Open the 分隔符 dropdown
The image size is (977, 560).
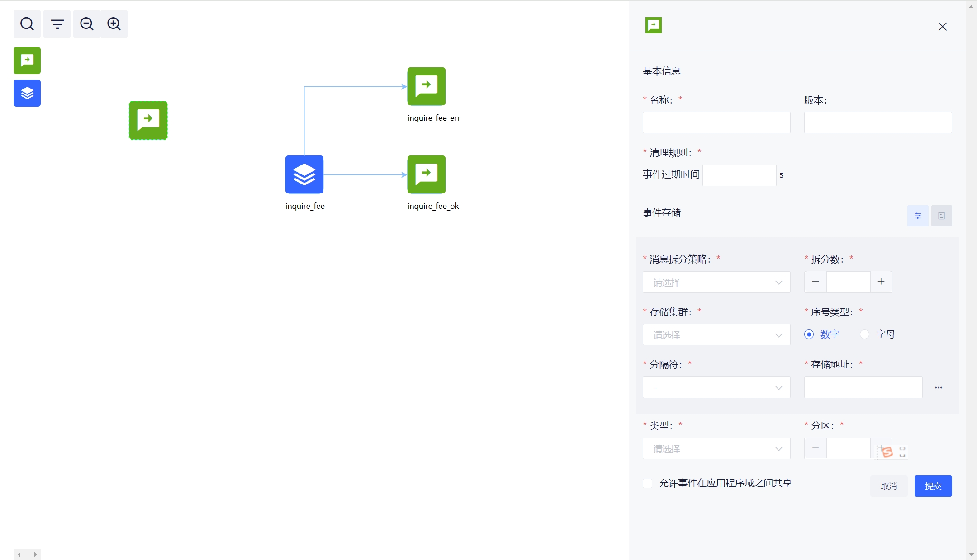click(x=716, y=387)
